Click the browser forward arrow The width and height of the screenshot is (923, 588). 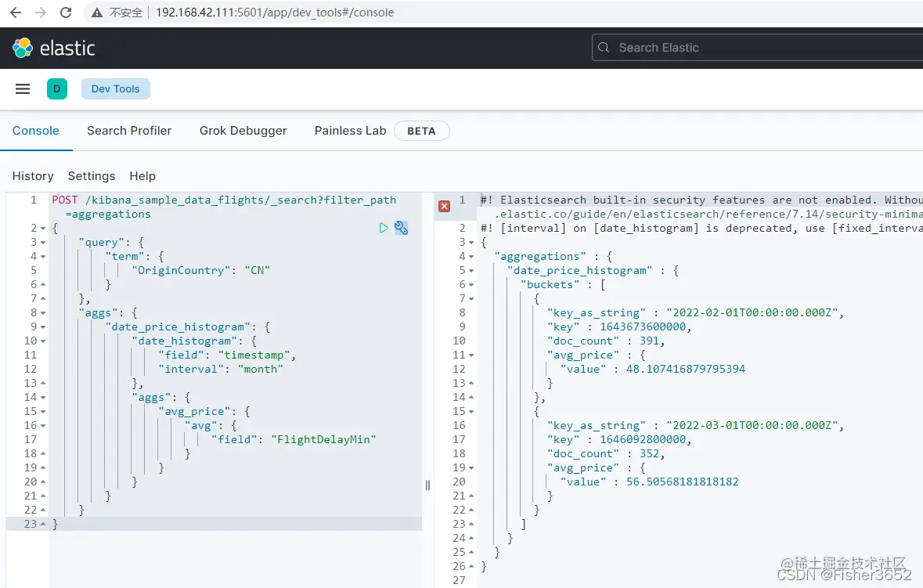pyautogui.click(x=41, y=13)
